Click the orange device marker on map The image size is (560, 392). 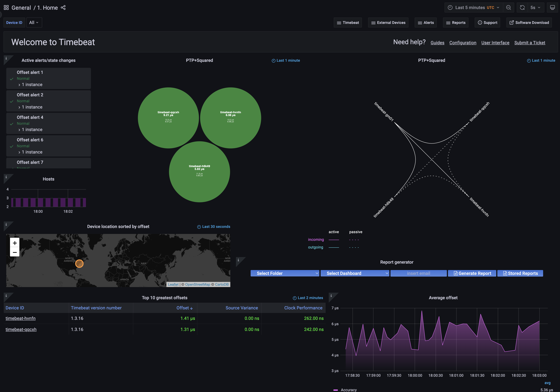click(x=79, y=263)
